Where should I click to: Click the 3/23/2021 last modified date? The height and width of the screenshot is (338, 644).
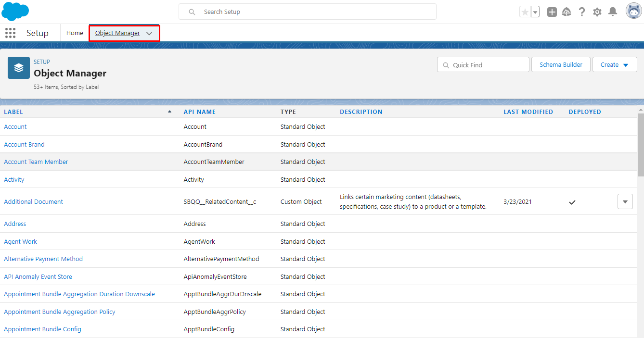[518, 202]
